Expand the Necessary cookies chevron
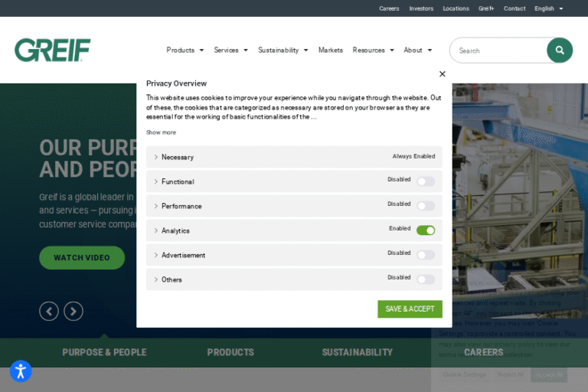 click(x=156, y=157)
